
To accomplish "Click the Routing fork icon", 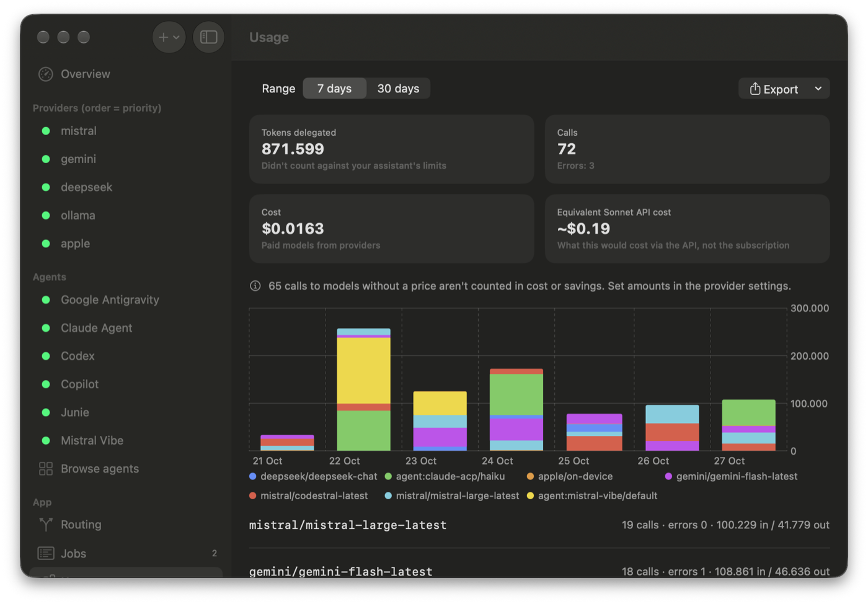I will [x=46, y=525].
